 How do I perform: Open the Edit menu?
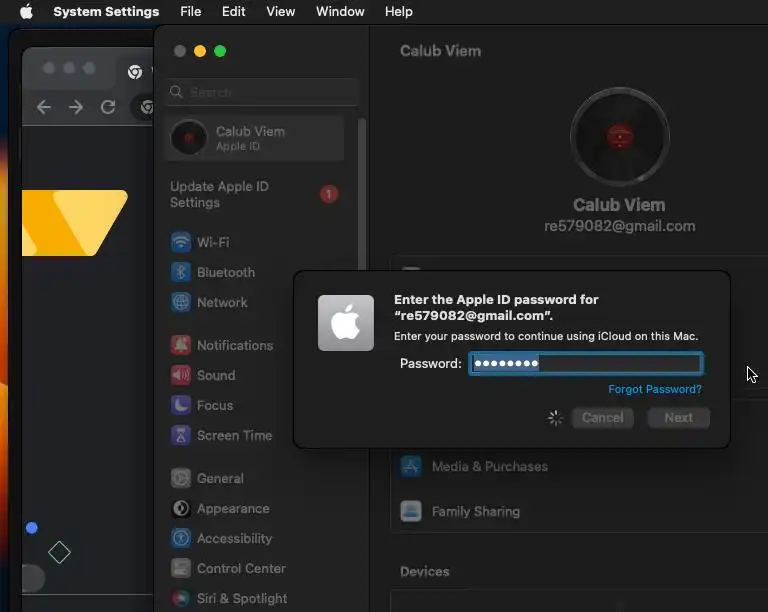233,11
